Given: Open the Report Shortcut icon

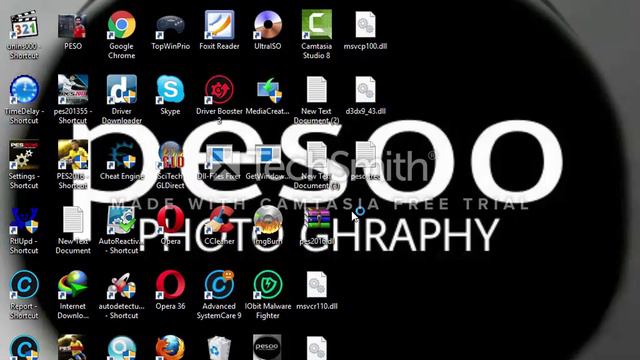Looking at the screenshot, I should (x=24, y=285).
